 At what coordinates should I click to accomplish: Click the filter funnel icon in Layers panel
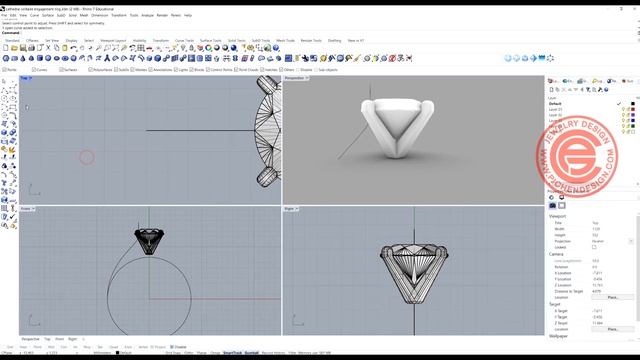588,89
